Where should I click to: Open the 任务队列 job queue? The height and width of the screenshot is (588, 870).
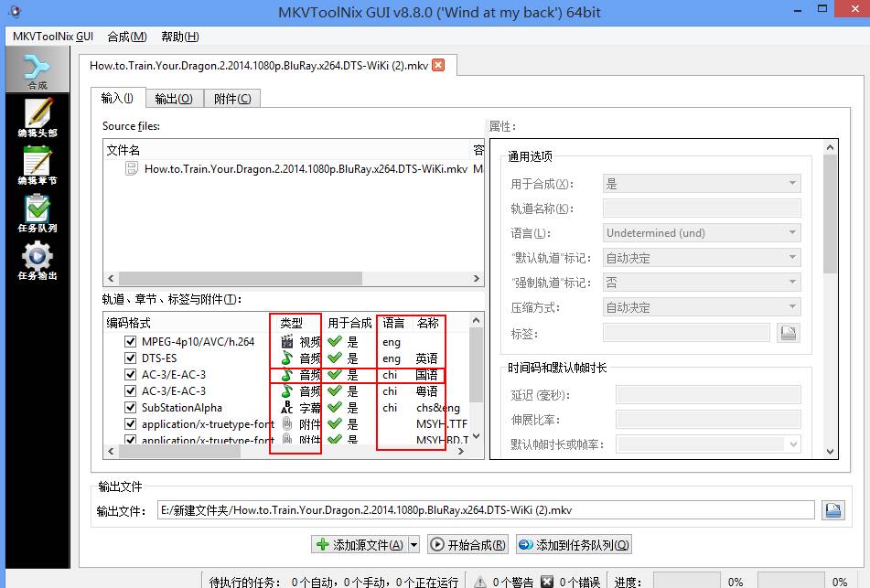coord(38,213)
